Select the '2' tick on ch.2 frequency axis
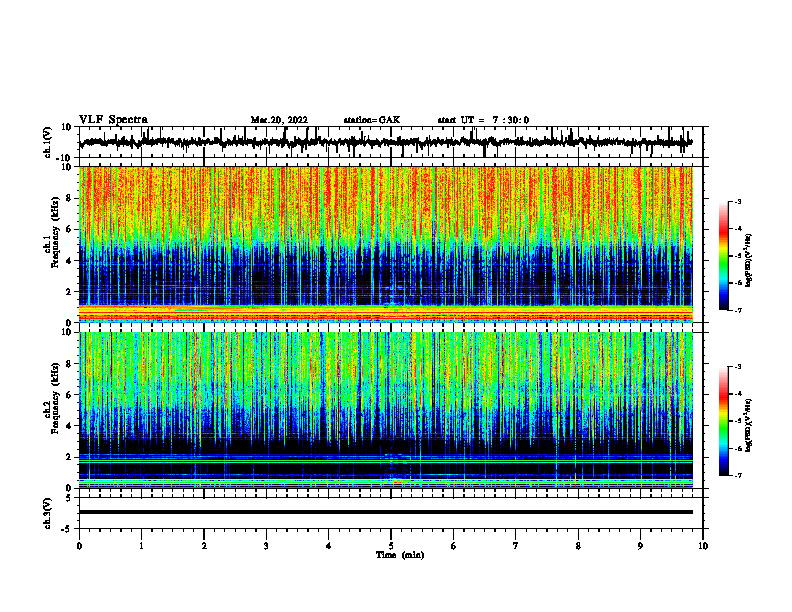The height and width of the screenshot is (612, 792). point(69,457)
